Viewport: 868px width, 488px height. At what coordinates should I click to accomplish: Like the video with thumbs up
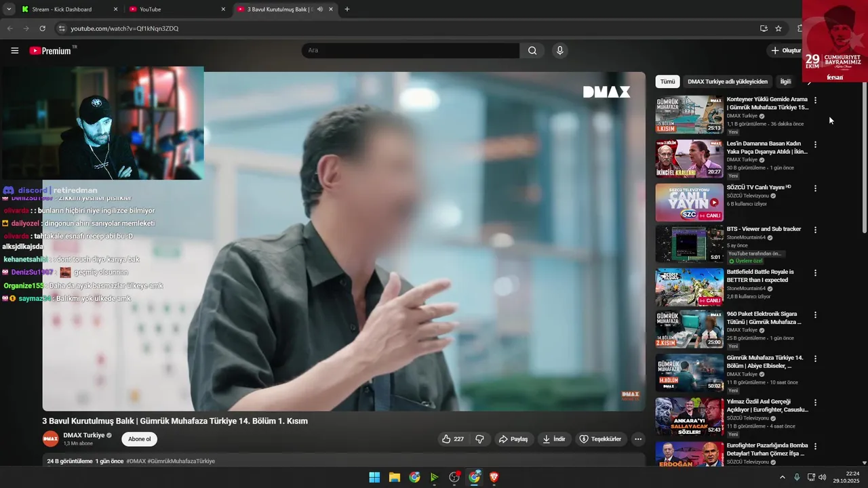[453, 439]
